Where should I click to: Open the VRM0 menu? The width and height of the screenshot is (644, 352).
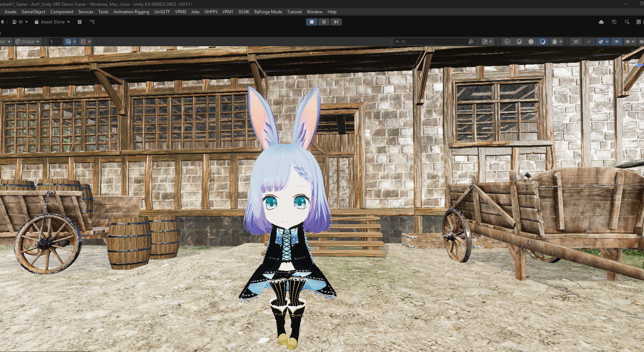coord(181,12)
